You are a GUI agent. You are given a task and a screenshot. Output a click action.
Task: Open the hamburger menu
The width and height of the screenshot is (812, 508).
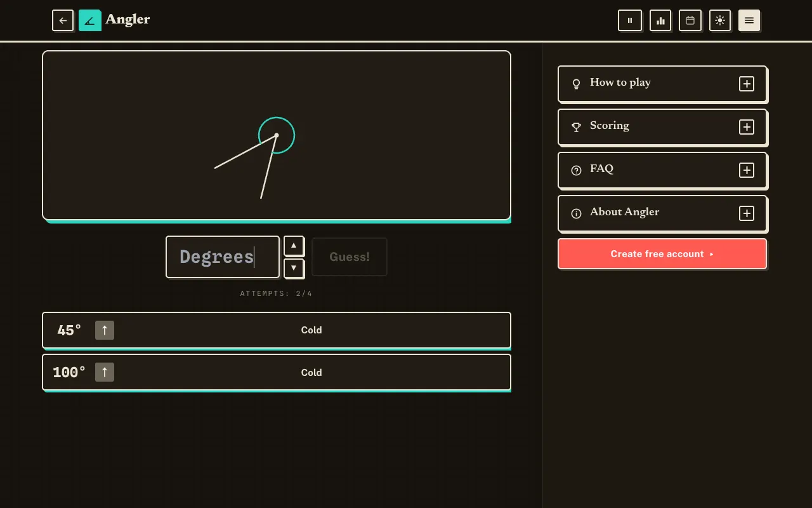coord(749,20)
